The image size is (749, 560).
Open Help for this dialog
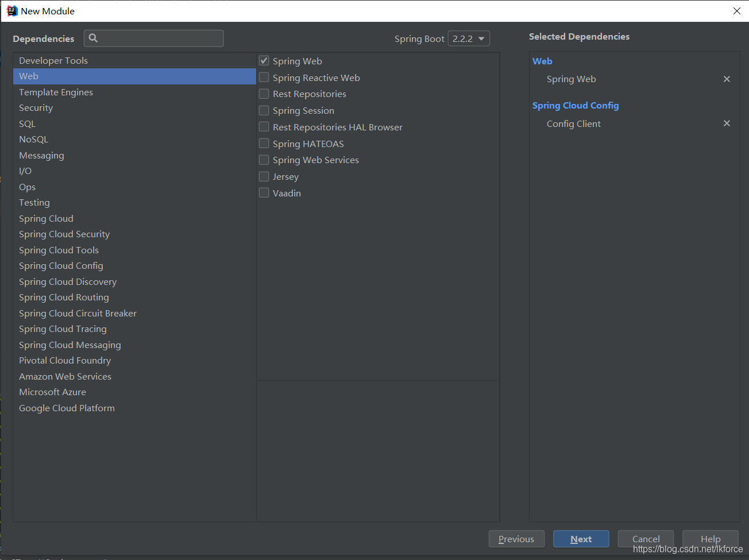click(711, 539)
